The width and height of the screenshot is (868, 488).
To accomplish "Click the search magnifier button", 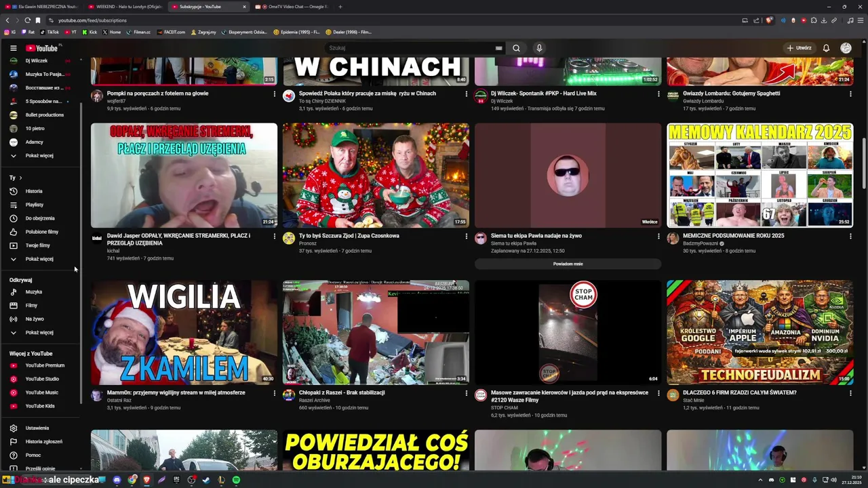I will (516, 48).
